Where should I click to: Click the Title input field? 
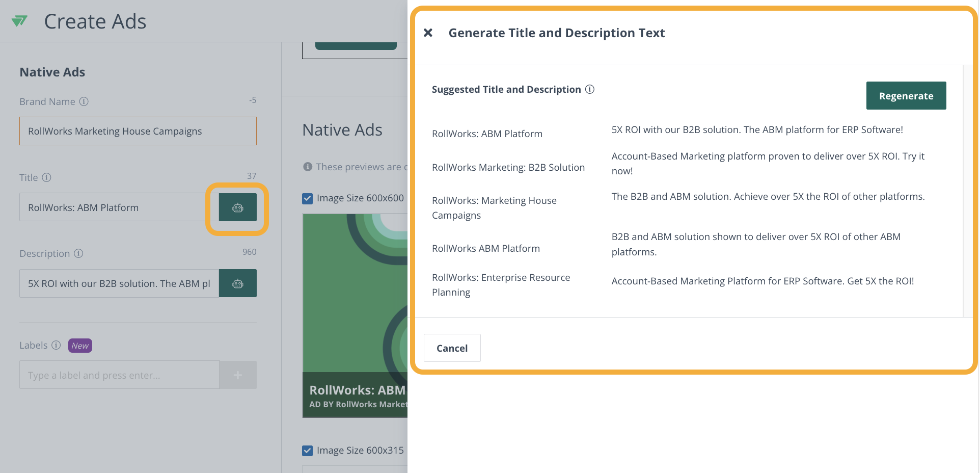point(119,207)
